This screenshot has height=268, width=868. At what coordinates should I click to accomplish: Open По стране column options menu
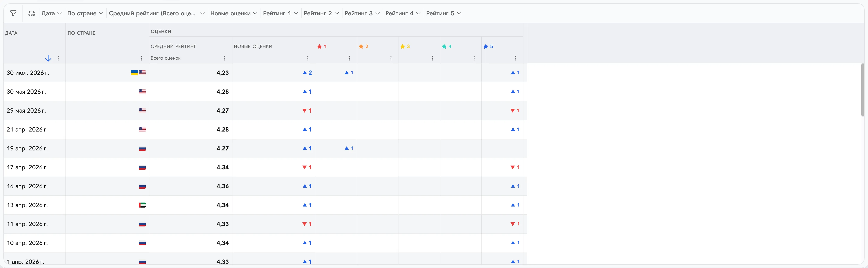[142, 58]
